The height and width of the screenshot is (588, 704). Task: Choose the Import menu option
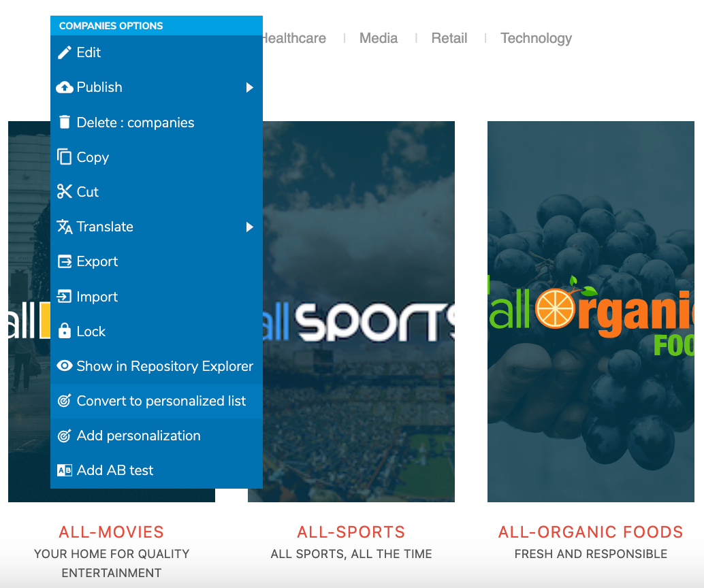(x=97, y=297)
